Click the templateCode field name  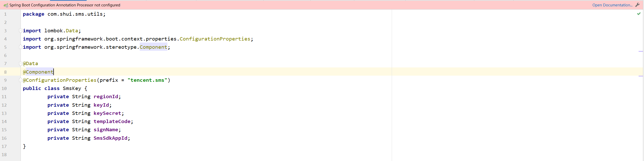(112, 122)
